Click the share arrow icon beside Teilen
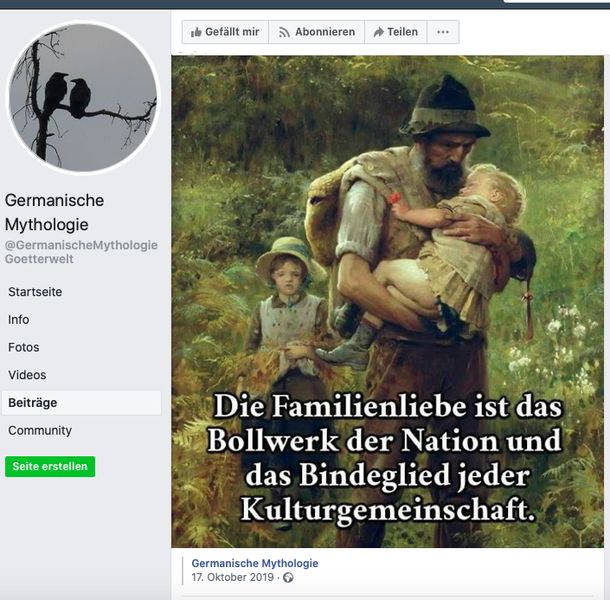 [379, 32]
